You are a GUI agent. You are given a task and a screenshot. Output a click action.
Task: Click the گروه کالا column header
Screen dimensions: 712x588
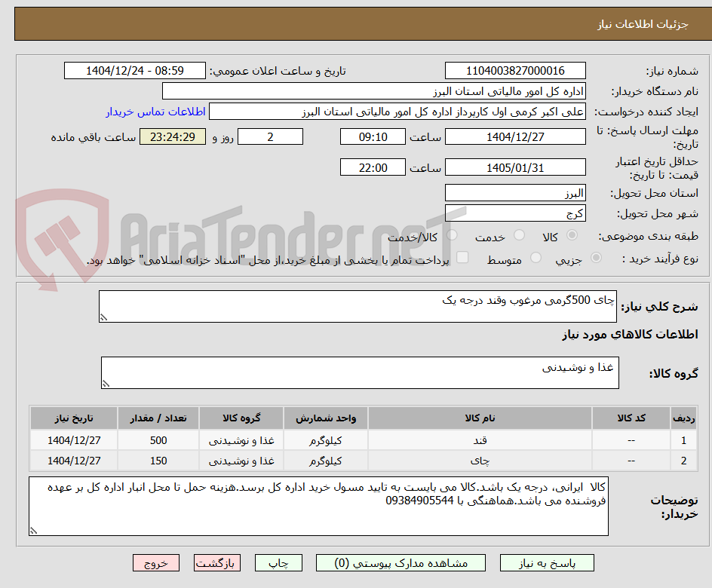click(241, 418)
